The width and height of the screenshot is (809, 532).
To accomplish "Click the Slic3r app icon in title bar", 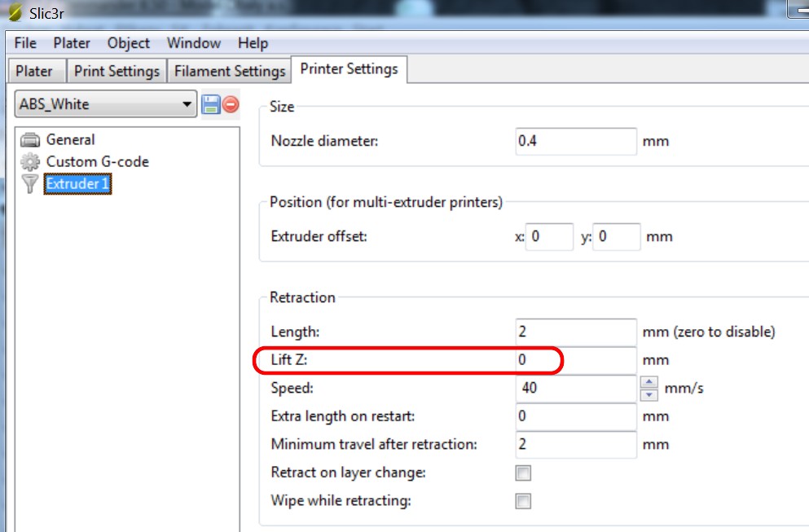I will point(15,14).
